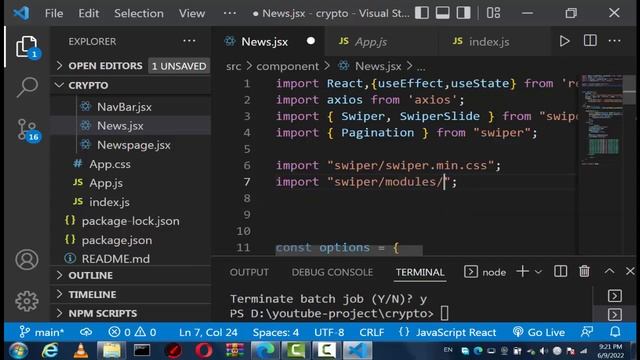Expand the OPEN EDITORS section

click(131, 66)
